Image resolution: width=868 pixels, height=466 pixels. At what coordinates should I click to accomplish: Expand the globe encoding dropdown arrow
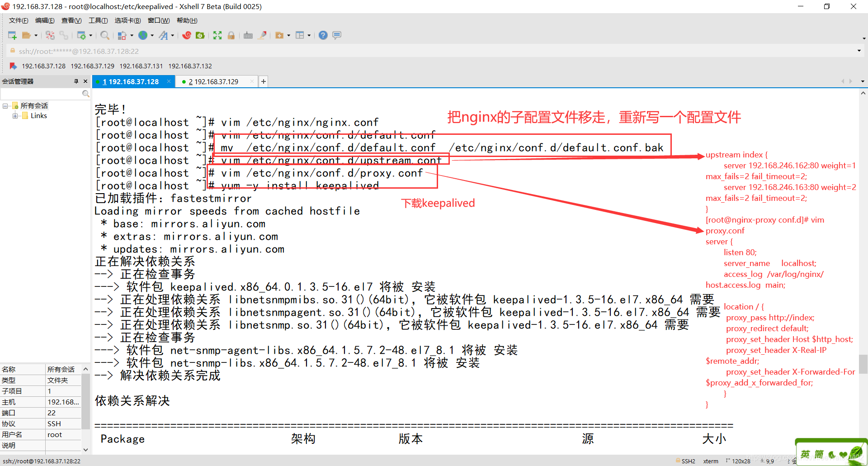152,35
